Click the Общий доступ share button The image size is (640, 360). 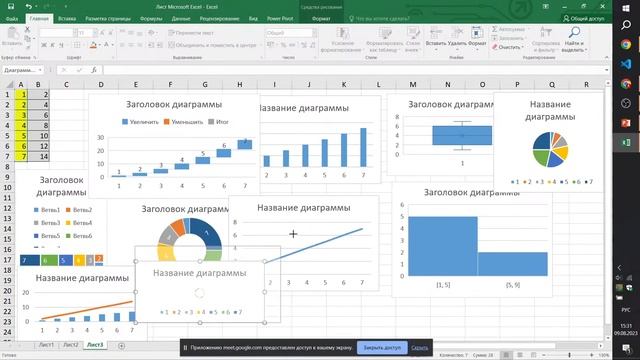[584, 19]
